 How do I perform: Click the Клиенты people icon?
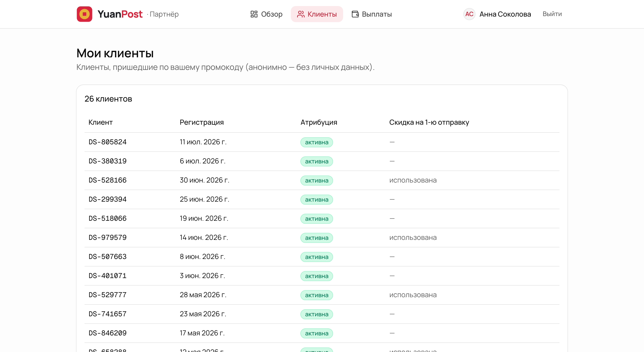301,14
